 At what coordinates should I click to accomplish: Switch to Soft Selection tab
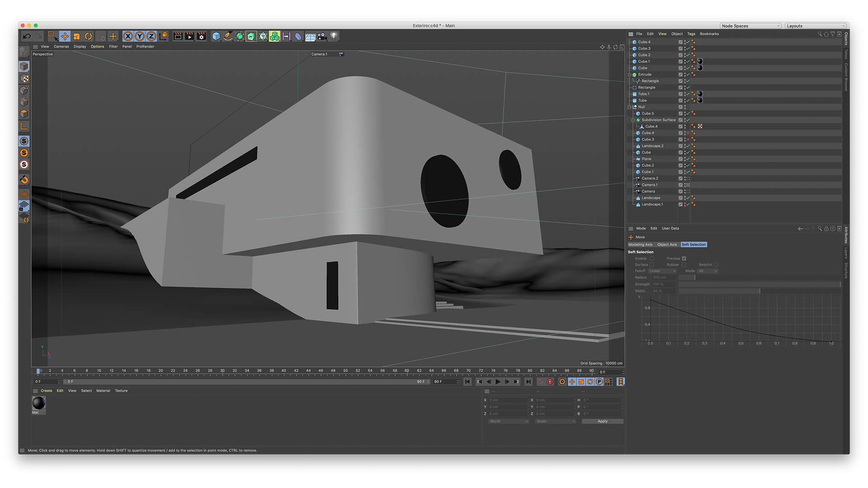click(693, 244)
